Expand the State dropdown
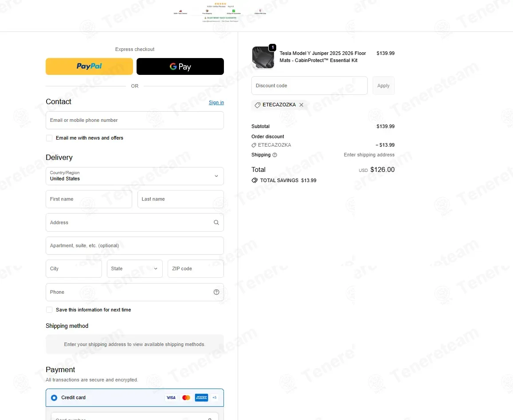This screenshot has height=420, width=513. coord(135,268)
